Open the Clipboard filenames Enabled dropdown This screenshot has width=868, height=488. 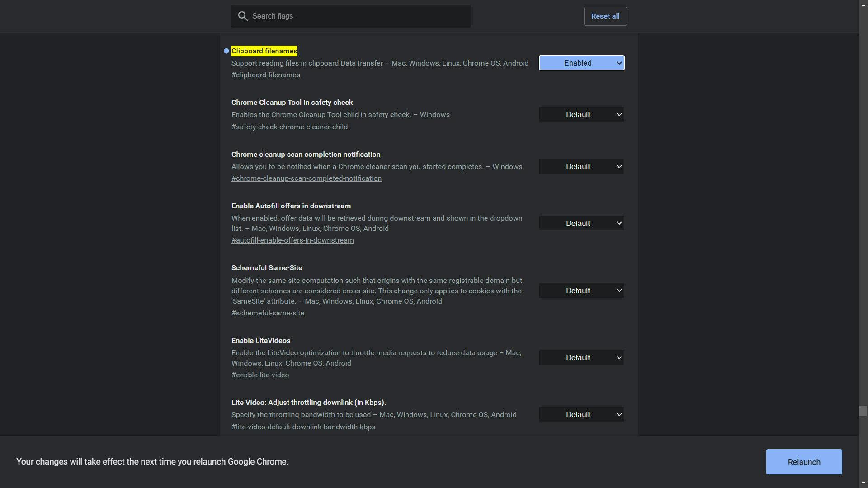[x=581, y=63]
